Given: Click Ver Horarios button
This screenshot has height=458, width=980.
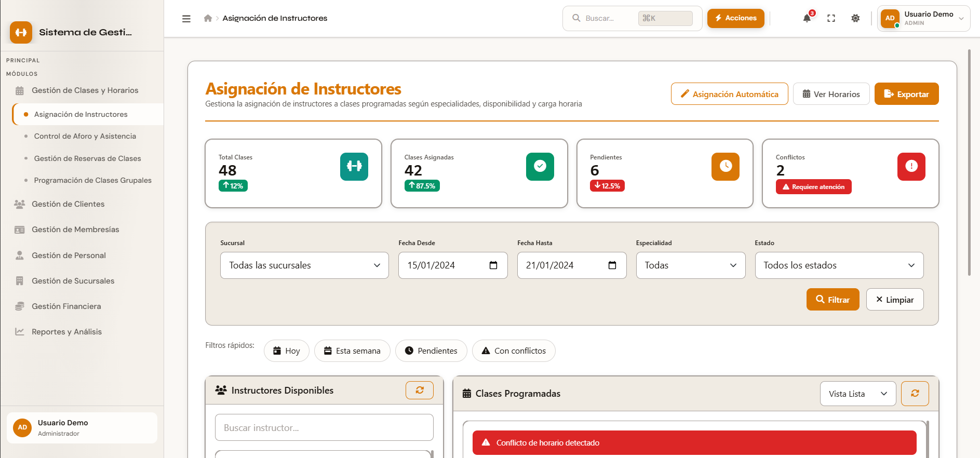Looking at the screenshot, I should point(831,94).
